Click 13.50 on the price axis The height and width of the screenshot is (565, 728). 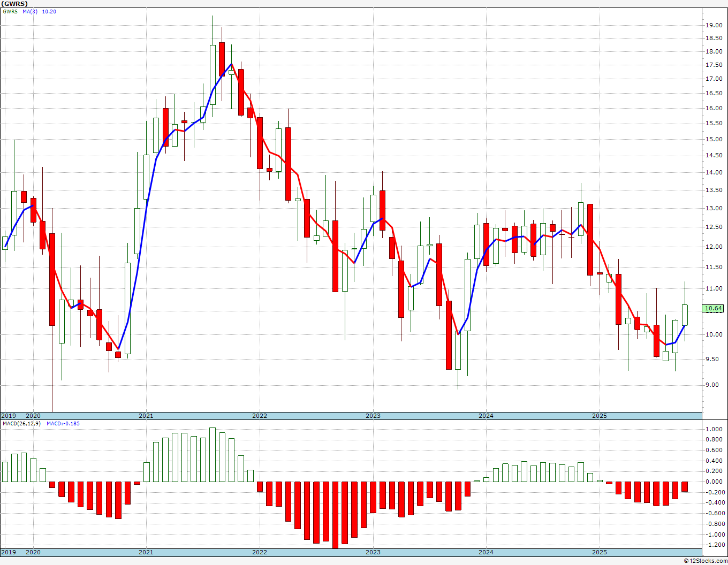tap(713, 190)
